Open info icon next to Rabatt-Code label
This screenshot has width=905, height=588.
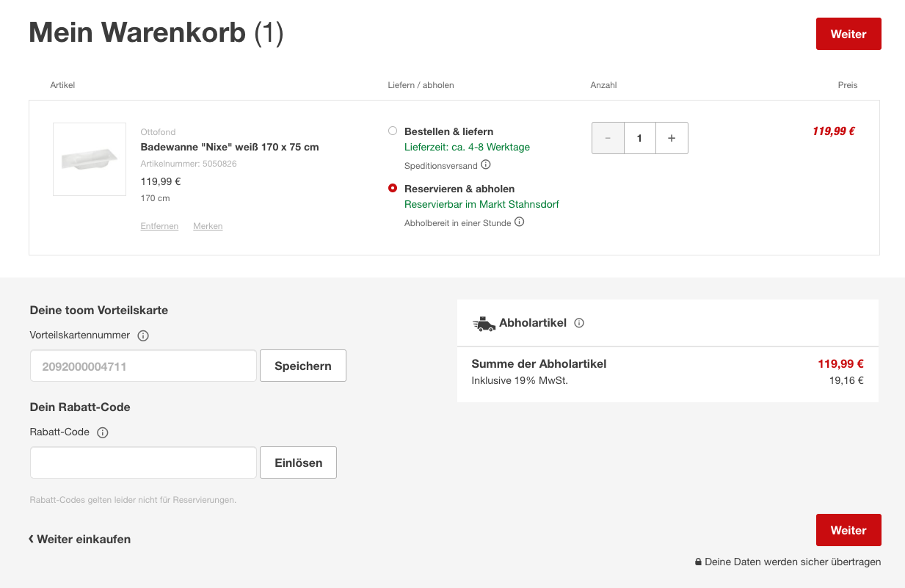(103, 433)
